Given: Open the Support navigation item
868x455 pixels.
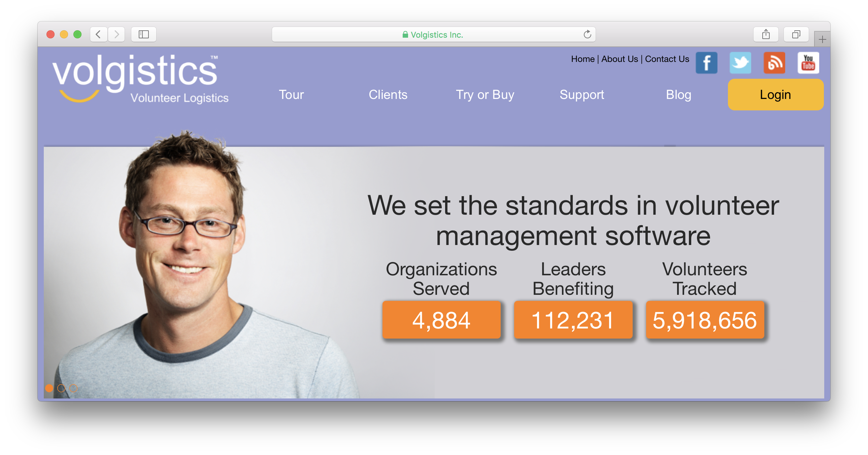Looking at the screenshot, I should [581, 95].
